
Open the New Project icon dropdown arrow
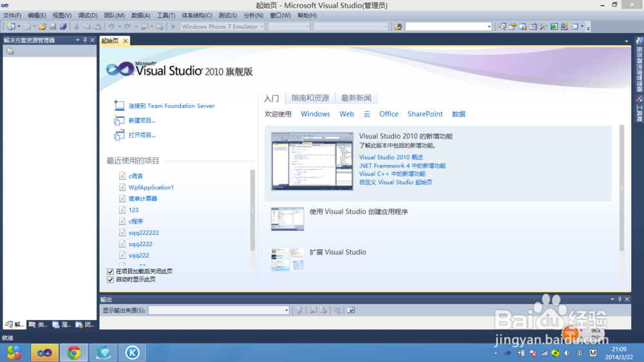coord(19,26)
